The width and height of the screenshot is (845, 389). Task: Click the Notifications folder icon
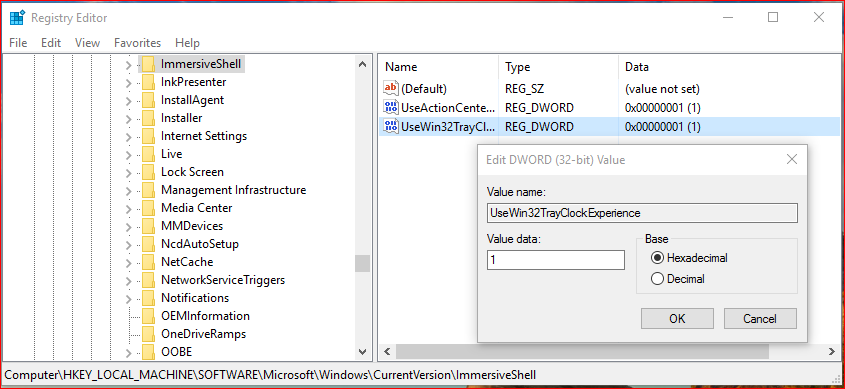point(148,298)
